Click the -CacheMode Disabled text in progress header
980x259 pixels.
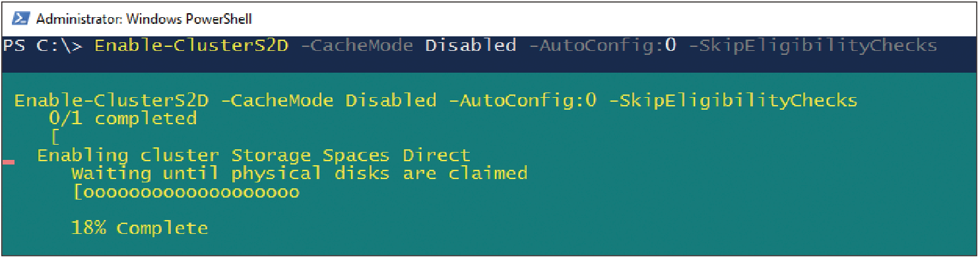[329, 100]
